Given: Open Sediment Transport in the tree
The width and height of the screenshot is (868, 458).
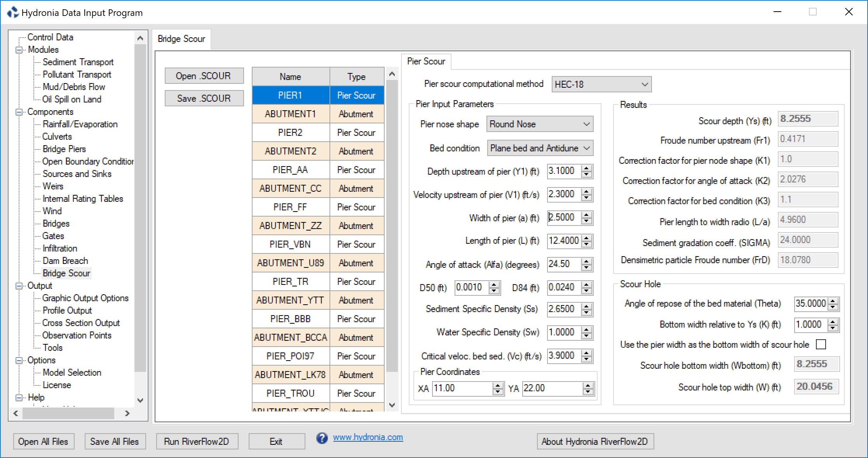Looking at the screenshot, I should pos(78,62).
